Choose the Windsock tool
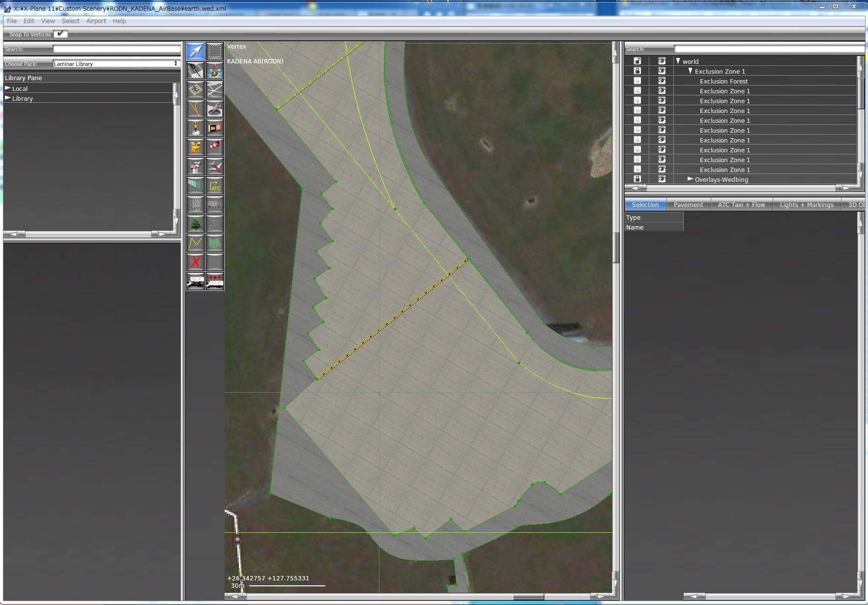The image size is (868, 605). [x=215, y=147]
